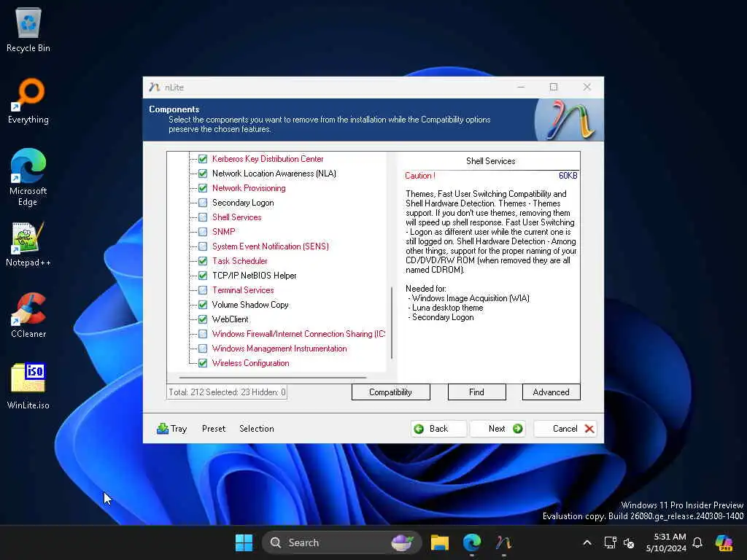Go Back to the previous step
This screenshot has height=560, width=747.
438,429
